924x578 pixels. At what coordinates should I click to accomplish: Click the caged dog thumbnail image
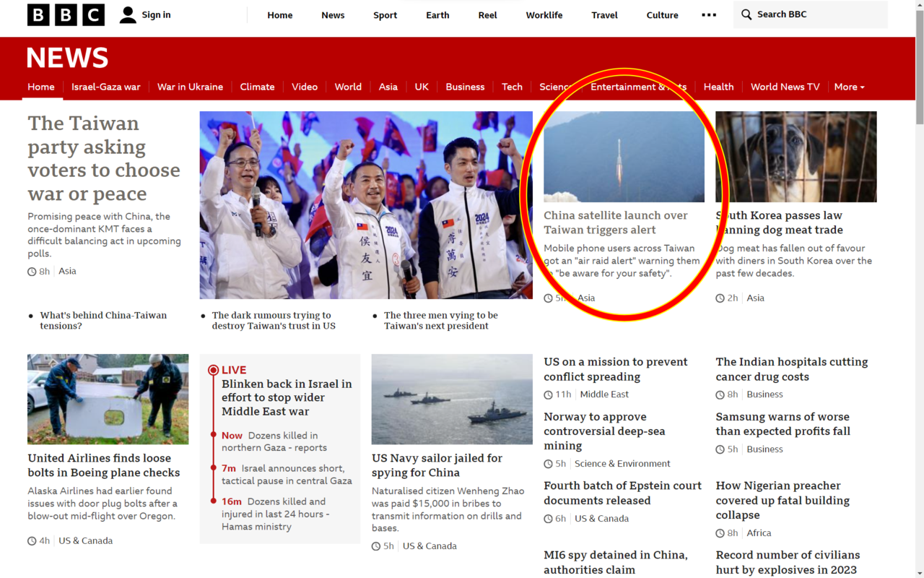point(796,157)
